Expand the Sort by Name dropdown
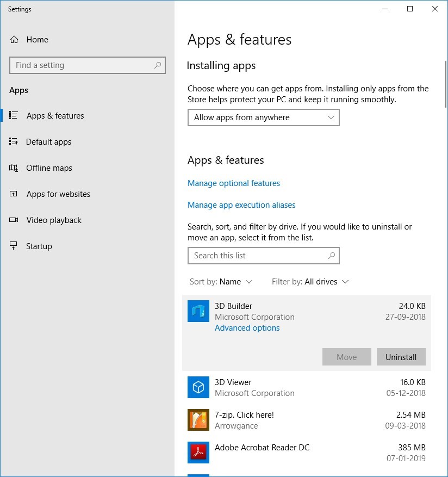This screenshot has height=477, width=448. point(221,282)
